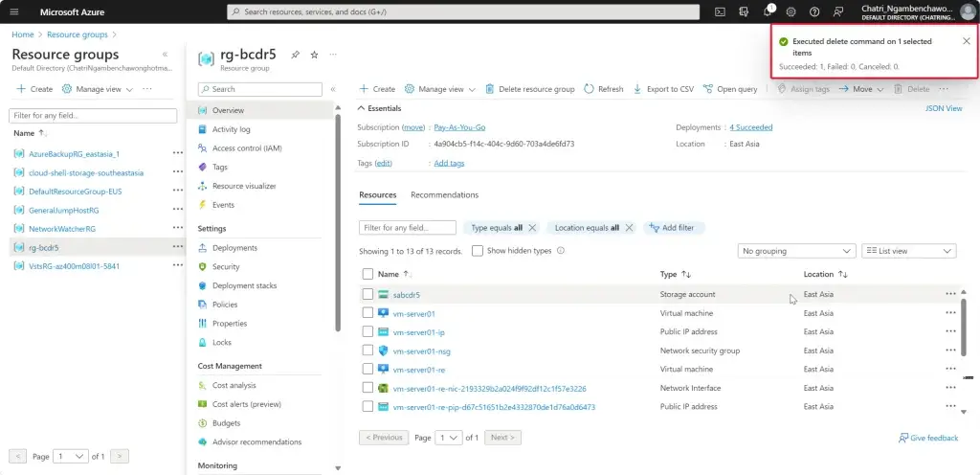Open the feedback icon in top bar
Viewport: 980px width, 475px height.
point(838,11)
